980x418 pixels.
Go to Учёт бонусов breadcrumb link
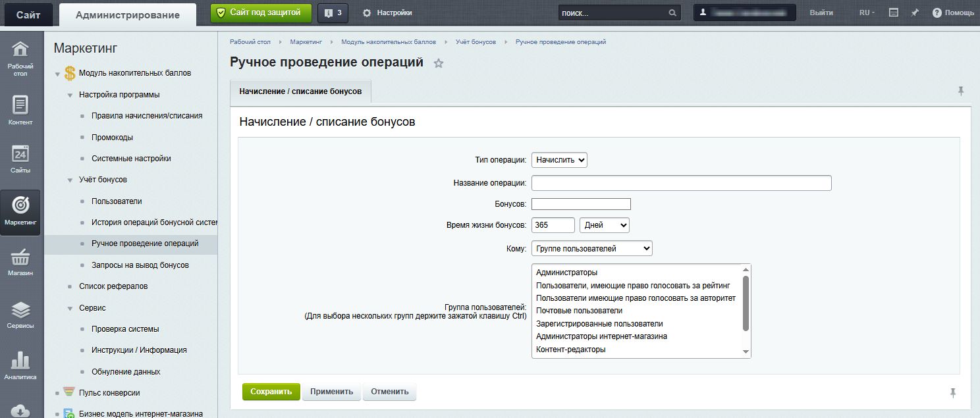pos(476,41)
